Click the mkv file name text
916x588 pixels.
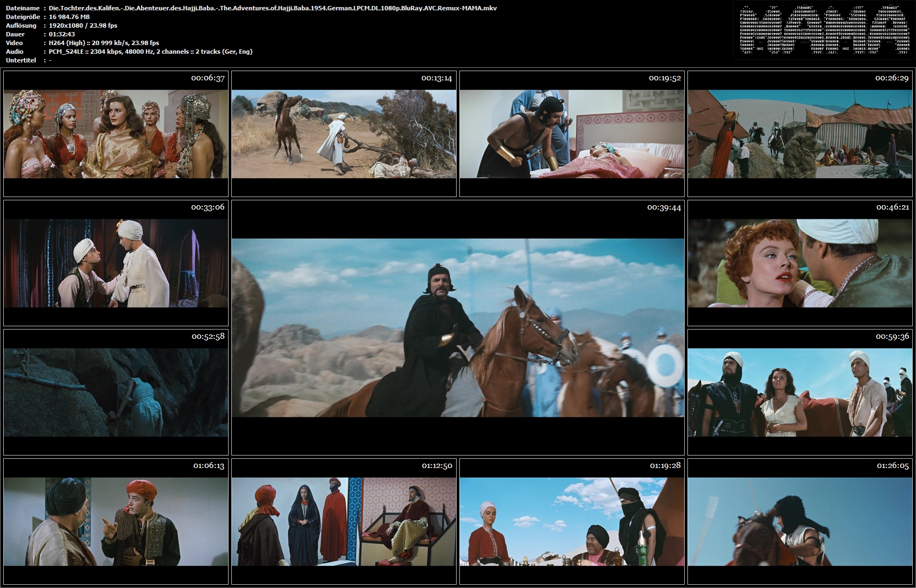(273, 8)
